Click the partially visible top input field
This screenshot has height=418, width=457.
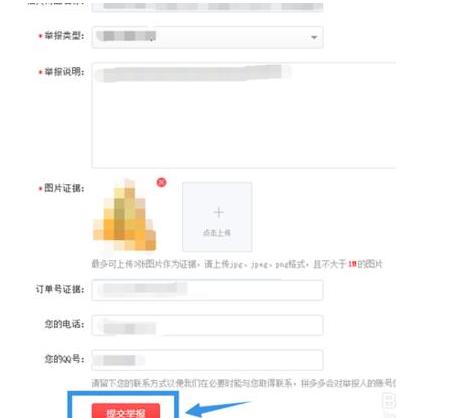[207, 6]
